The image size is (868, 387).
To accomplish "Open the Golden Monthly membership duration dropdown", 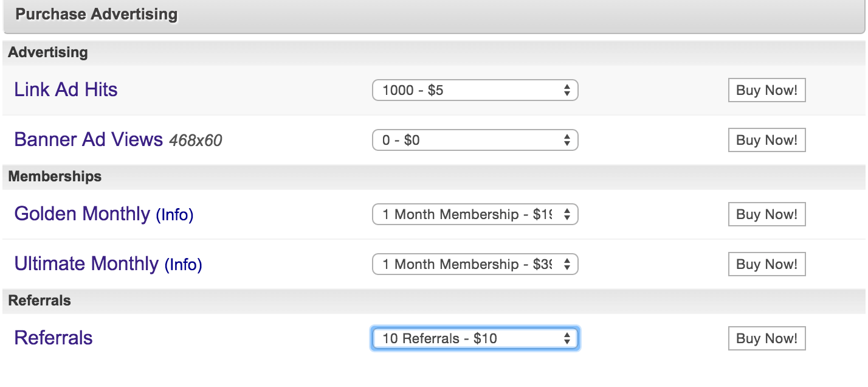I will pos(475,215).
